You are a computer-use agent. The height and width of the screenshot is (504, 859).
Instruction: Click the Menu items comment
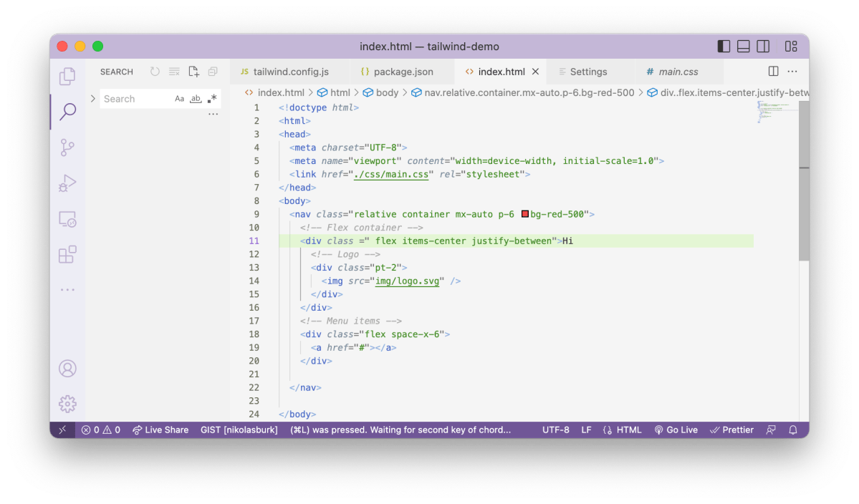coord(350,321)
